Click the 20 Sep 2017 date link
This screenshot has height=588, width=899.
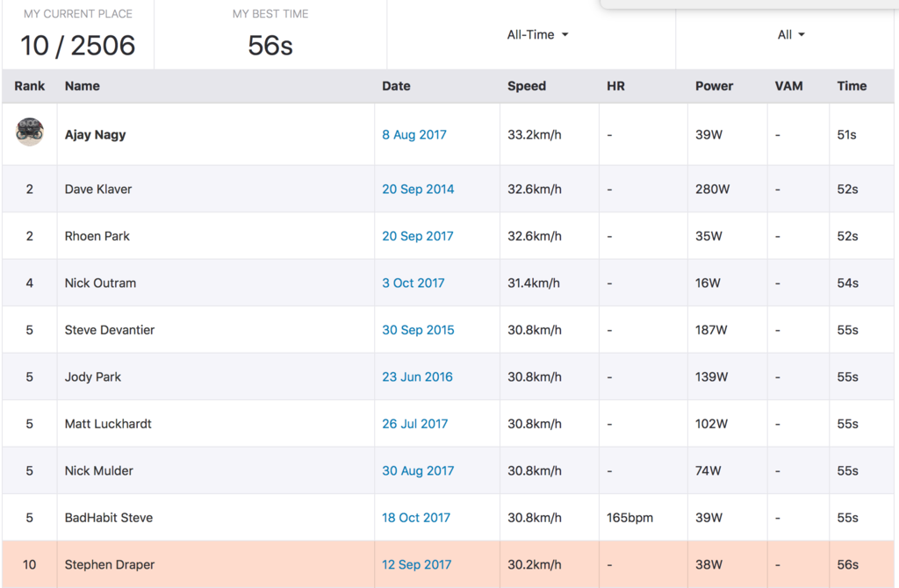[x=418, y=236]
